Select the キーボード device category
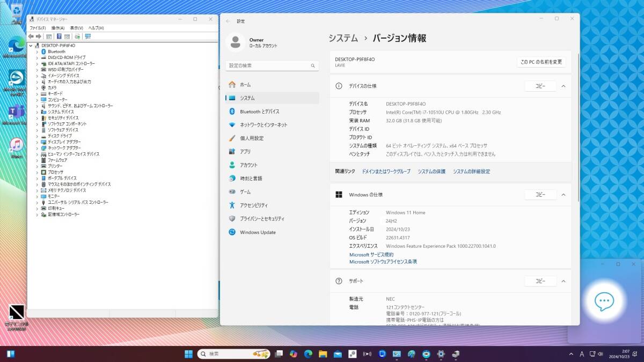This screenshot has width=644, height=362. (55, 93)
